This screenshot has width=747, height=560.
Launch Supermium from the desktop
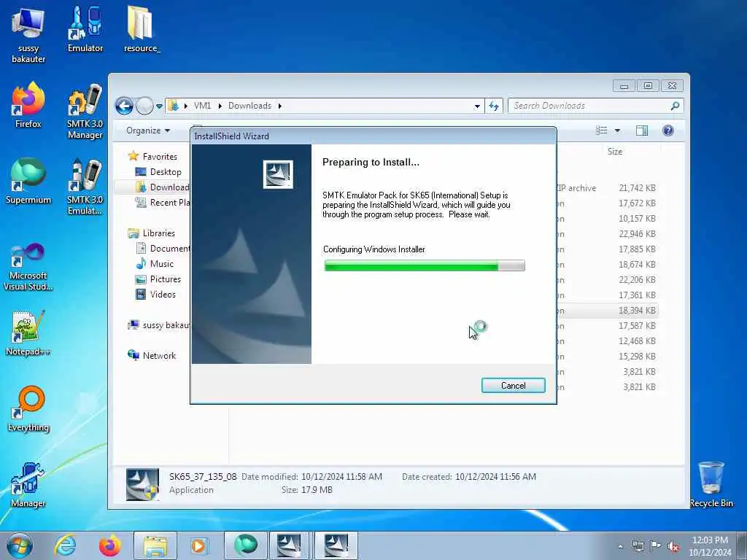pyautogui.click(x=28, y=182)
